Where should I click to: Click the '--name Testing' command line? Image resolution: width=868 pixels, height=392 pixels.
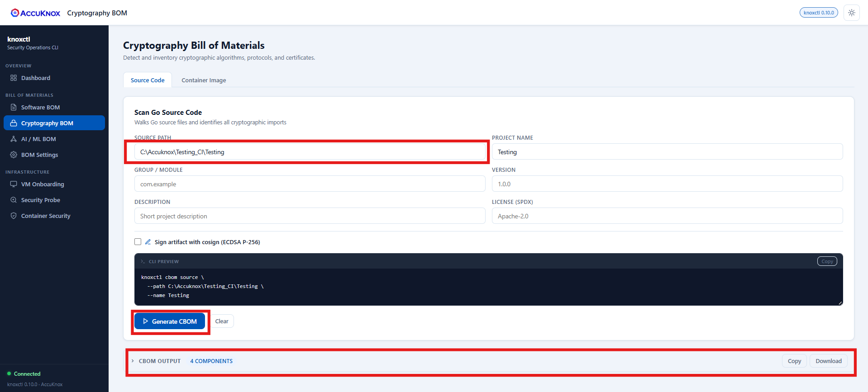pyautogui.click(x=168, y=295)
